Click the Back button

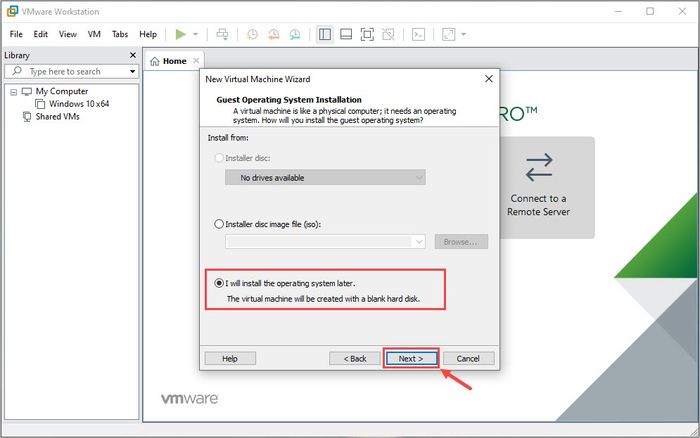355,359
